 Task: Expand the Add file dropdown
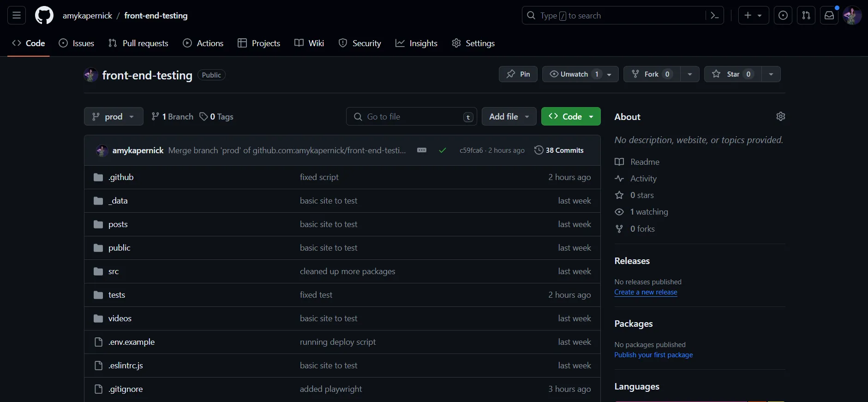coord(509,117)
